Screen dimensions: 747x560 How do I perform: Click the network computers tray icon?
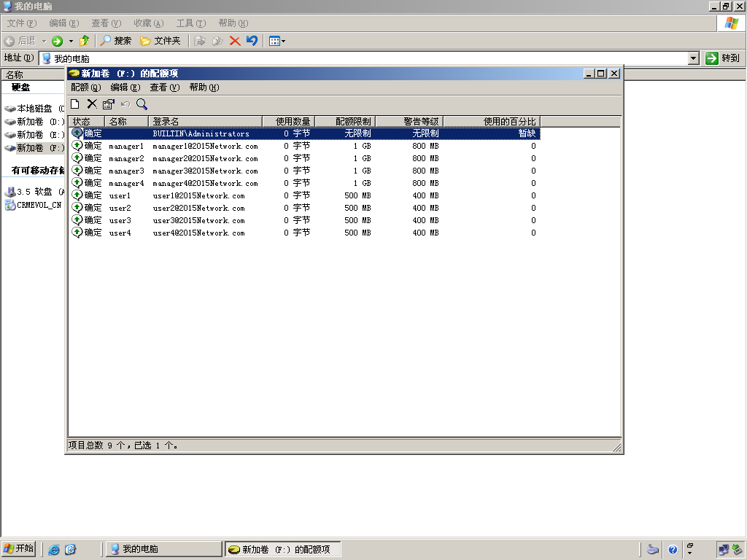[724, 550]
